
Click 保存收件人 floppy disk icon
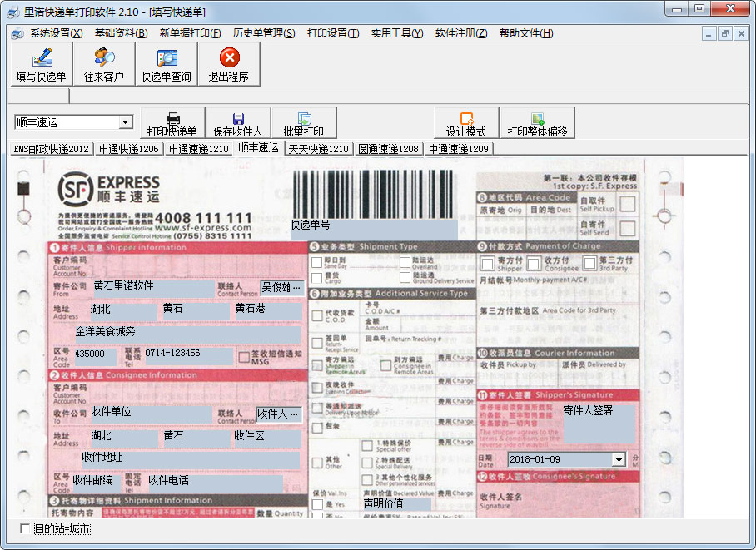(x=237, y=124)
